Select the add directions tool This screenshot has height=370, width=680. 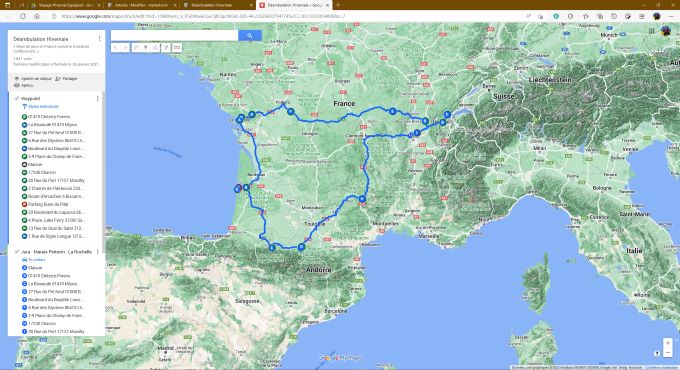[x=166, y=48]
